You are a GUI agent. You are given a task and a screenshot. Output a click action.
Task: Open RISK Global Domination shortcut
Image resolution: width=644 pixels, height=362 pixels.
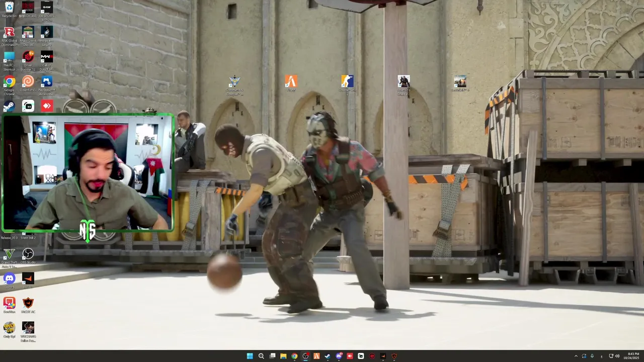9,35
